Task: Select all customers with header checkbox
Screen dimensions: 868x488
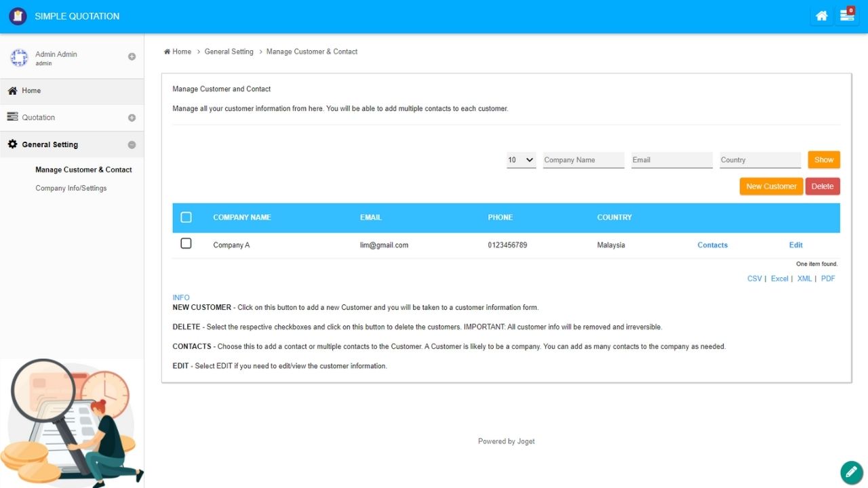Action: [186, 218]
